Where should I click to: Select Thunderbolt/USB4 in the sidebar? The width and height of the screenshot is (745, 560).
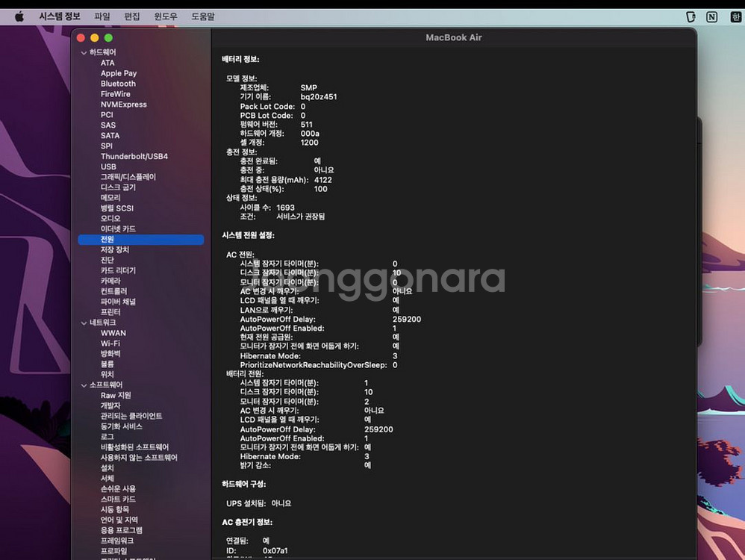click(134, 156)
